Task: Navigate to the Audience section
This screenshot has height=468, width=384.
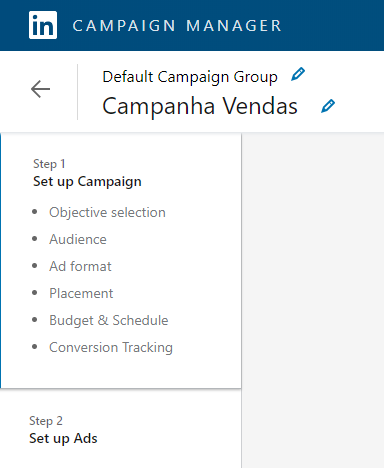Action: coord(78,239)
